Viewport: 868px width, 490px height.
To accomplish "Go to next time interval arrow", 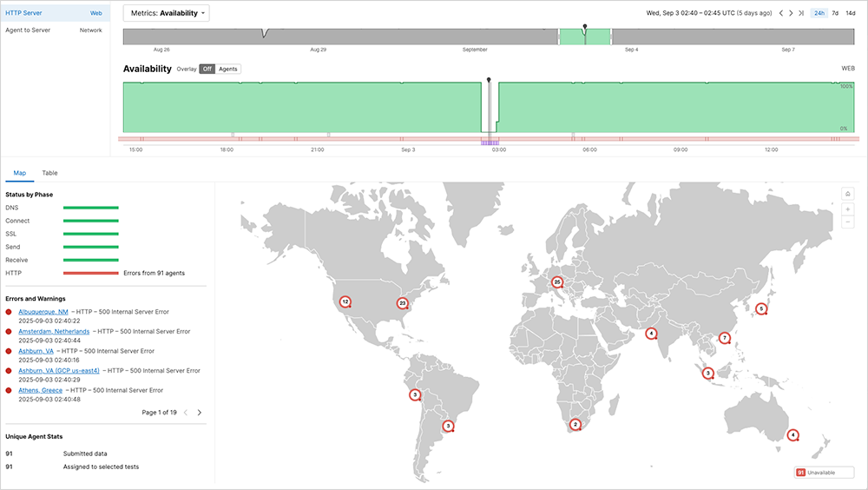I will click(x=791, y=13).
